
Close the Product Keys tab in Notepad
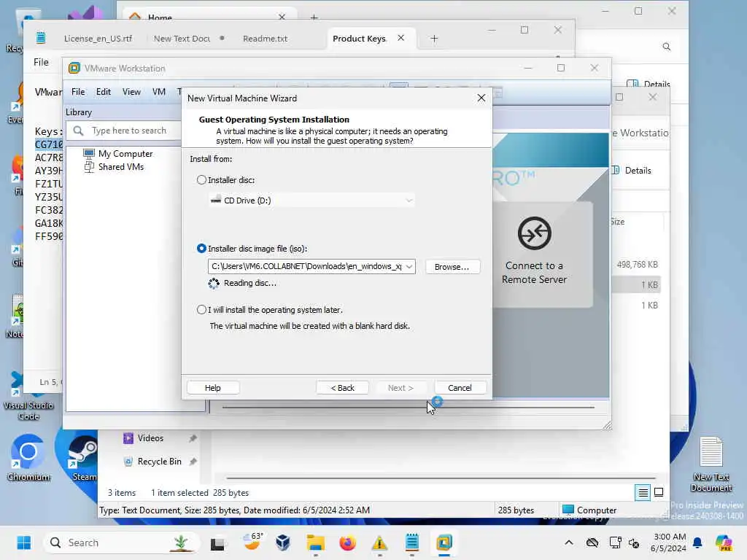400,38
